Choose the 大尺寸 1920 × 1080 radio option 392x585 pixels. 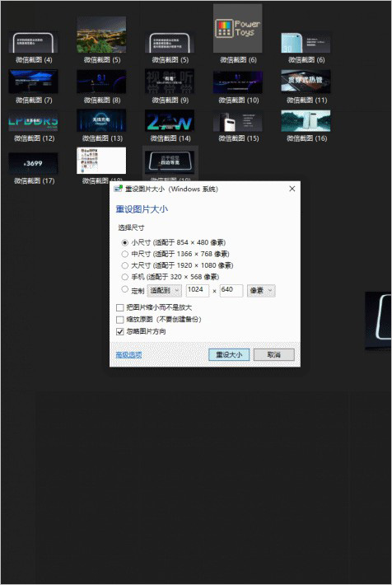click(125, 265)
